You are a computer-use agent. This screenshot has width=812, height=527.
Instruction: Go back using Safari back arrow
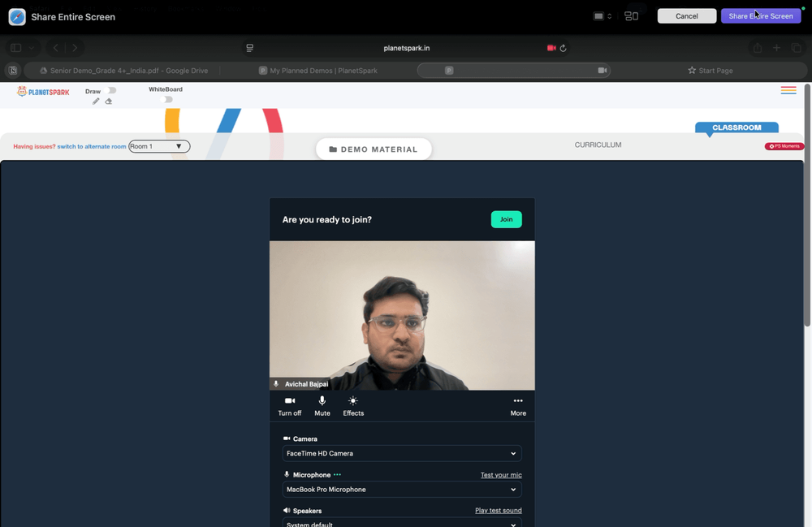tap(55, 48)
